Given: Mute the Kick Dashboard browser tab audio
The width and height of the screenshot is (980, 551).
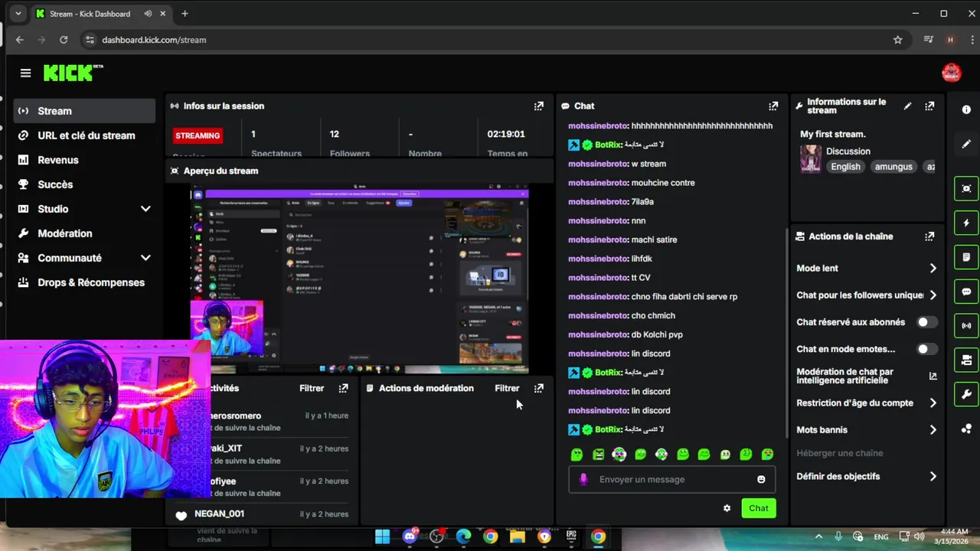Looking at the screenshot, I should 148,14.
